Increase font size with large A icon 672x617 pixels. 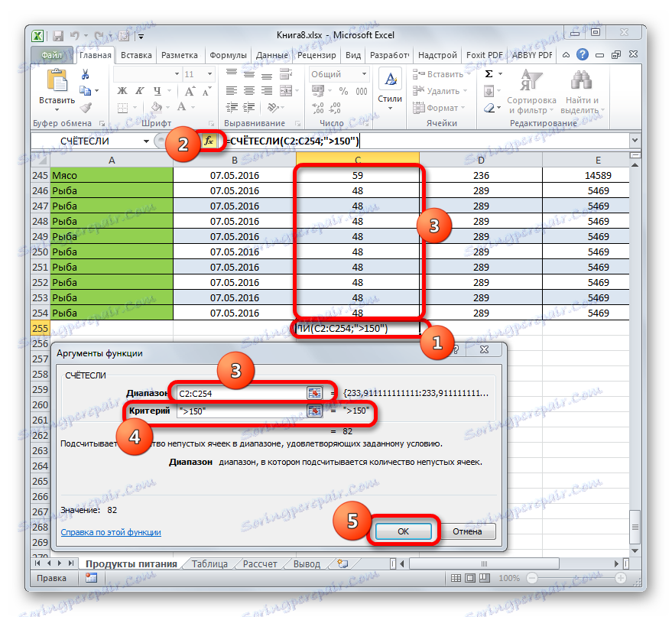click(x=190, y=91)
